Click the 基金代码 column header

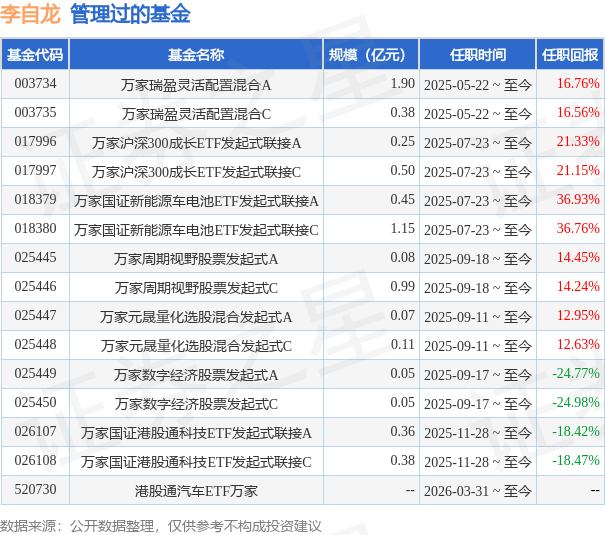pyautogui.click(x=35, y=55)
